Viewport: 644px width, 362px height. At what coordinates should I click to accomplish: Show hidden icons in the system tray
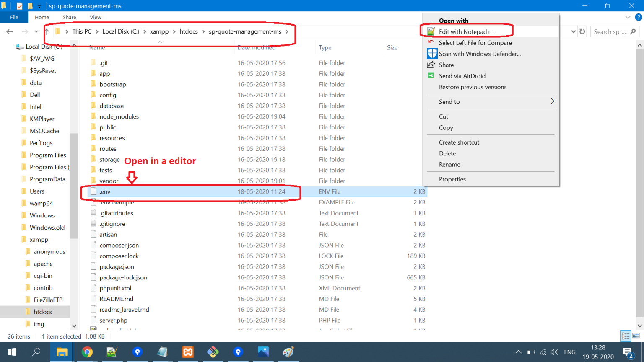519,352
